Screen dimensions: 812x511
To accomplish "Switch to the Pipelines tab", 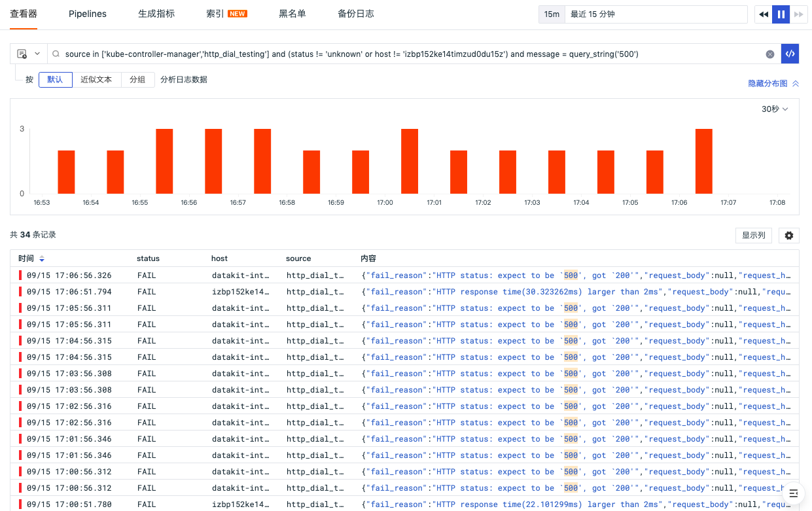I will [x=88, y=14].
